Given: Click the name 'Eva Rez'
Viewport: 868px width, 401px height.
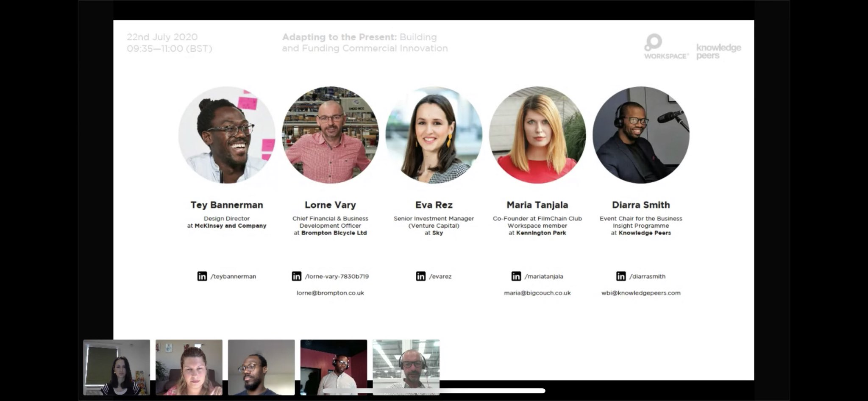Looking at the screenshot, I should pyautogui.click(x=434, y=205).
